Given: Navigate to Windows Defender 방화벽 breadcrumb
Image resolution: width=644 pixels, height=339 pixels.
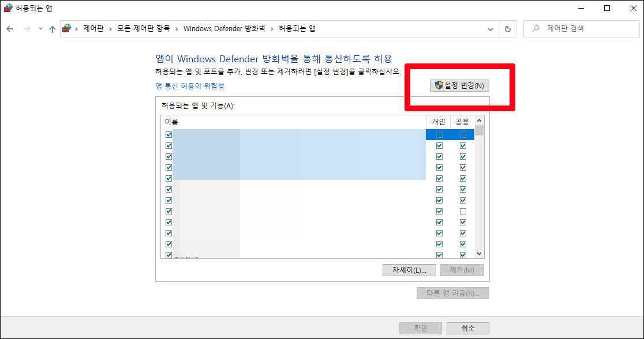Looking at the screenshot, I should 224,28.
